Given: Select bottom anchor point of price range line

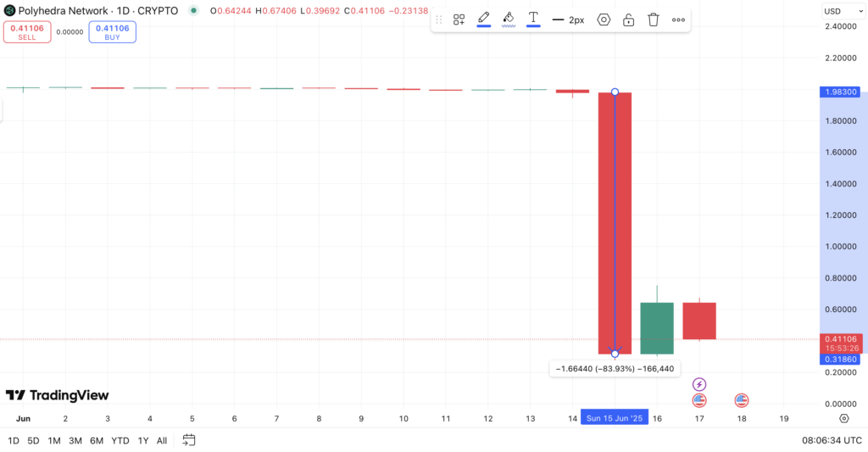Looking at the screenshot, I should pos(615,354).
